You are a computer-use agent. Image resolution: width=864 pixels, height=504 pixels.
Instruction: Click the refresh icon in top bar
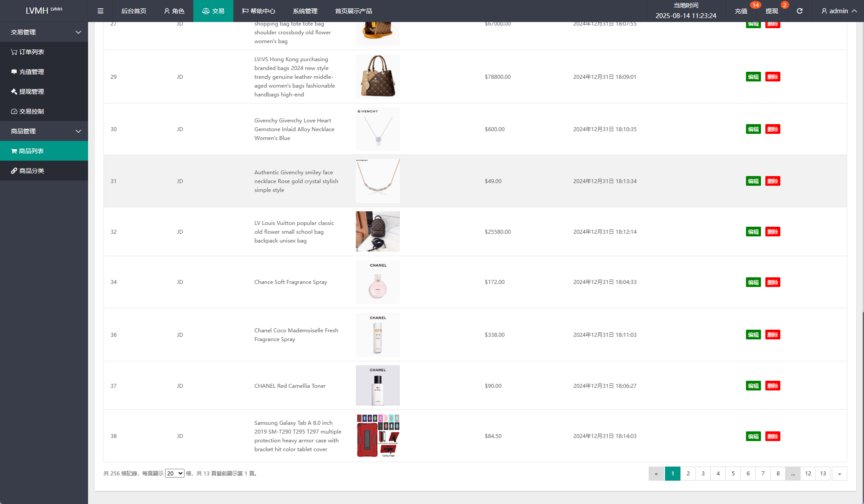[x=799, y=11]
